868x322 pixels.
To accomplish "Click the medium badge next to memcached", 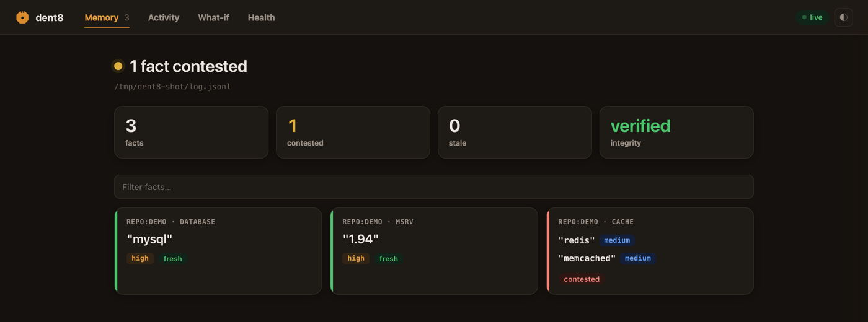I will [638, 258].
